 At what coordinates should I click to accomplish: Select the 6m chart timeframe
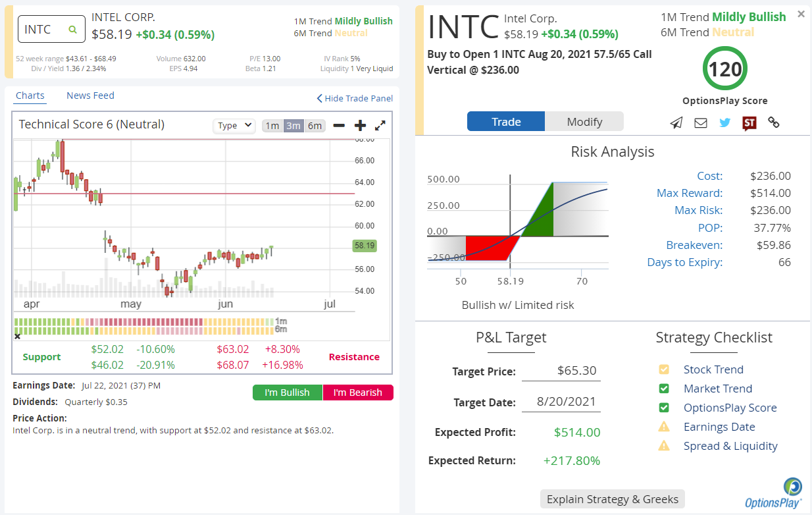click(315, 125)
